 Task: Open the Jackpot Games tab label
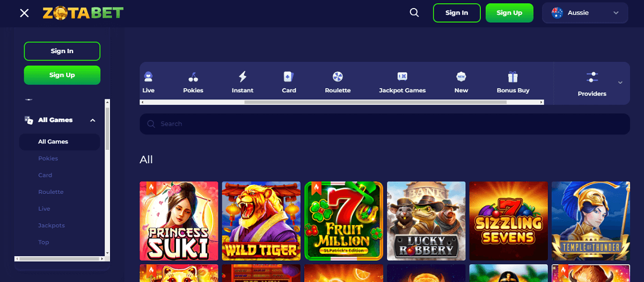click(x=402, y=90)
